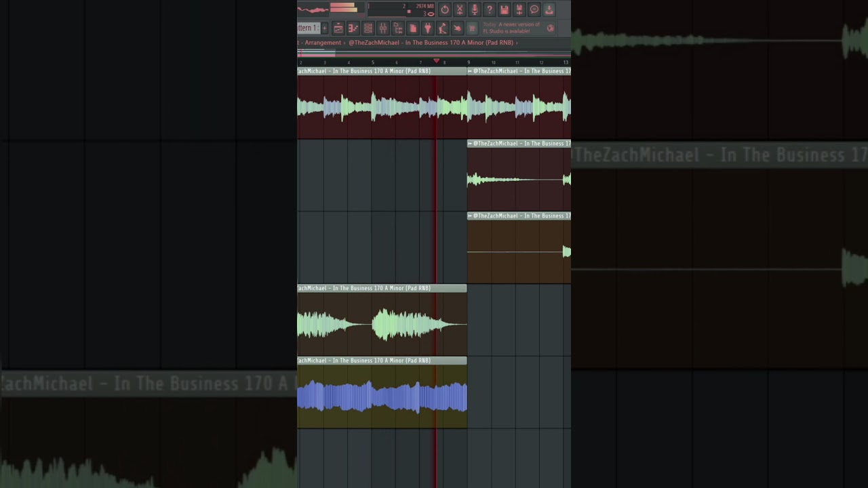
Task: Read the newer FL Studio version notice
Action: coord(511,28)
